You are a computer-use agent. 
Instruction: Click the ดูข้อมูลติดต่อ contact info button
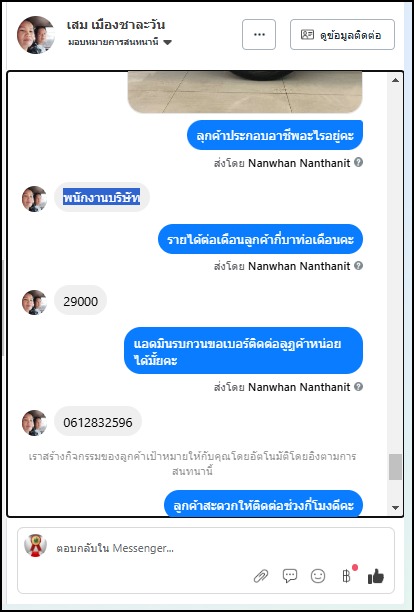coord(342,35)
